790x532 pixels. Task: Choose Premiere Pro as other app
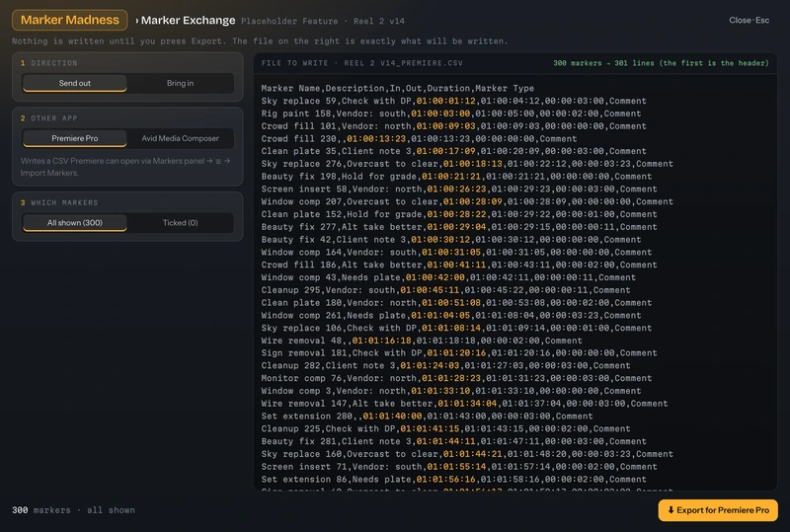pyautogui.click(x=75, y=138)
